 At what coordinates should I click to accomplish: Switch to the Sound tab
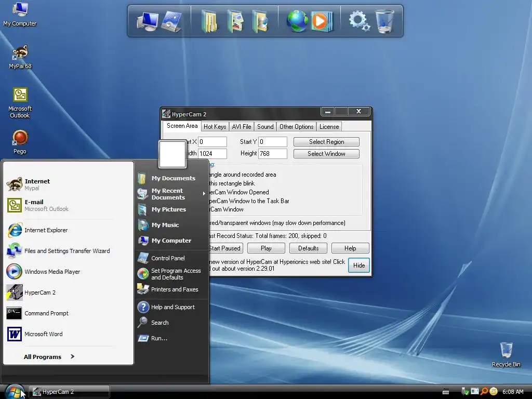point(265,127)
